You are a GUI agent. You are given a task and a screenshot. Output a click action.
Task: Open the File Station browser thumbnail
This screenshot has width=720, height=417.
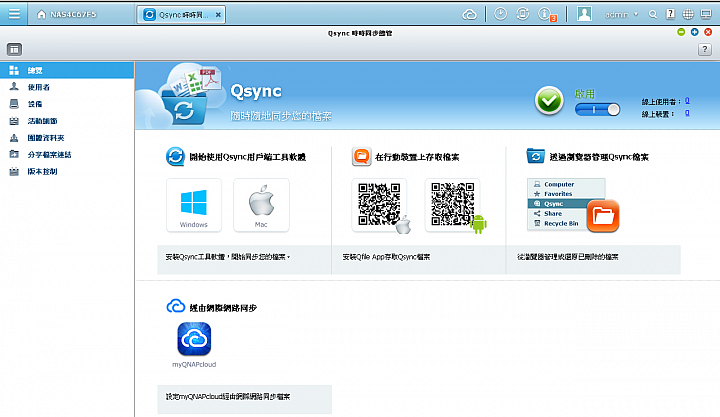coord(566,204)
